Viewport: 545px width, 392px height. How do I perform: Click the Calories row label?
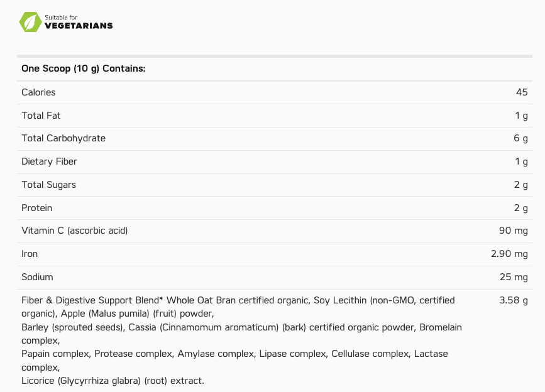[x=38, y=92]
